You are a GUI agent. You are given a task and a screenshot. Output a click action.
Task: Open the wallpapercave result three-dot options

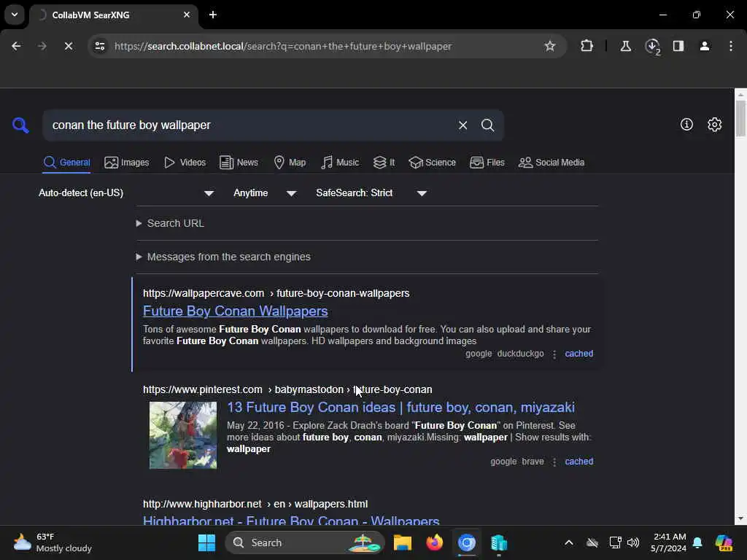[x=554, y=354]
